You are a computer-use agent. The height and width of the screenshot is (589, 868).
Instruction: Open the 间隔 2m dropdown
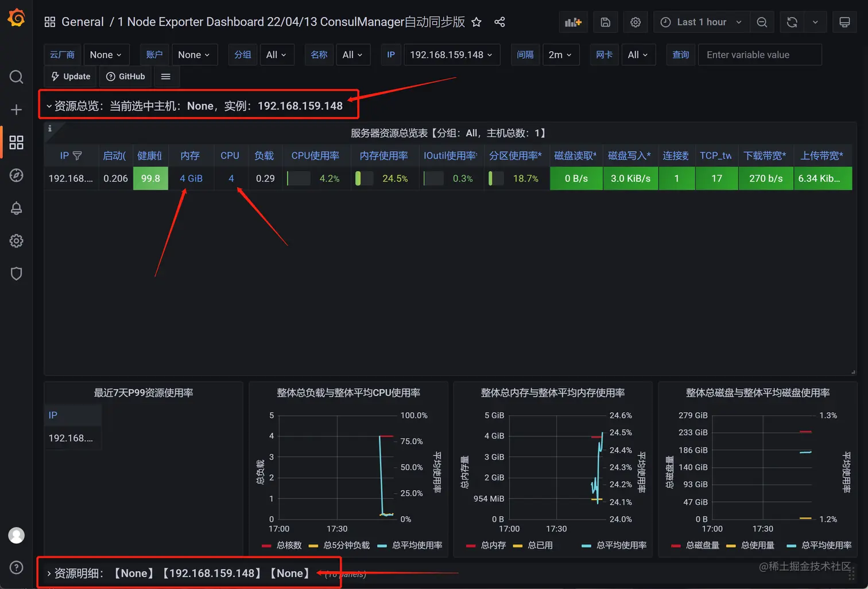[560, 55]
